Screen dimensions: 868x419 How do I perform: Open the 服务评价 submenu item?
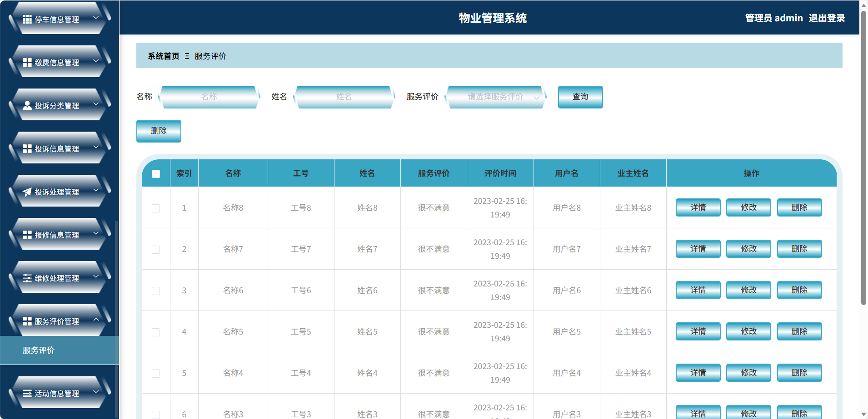point(59,350)
